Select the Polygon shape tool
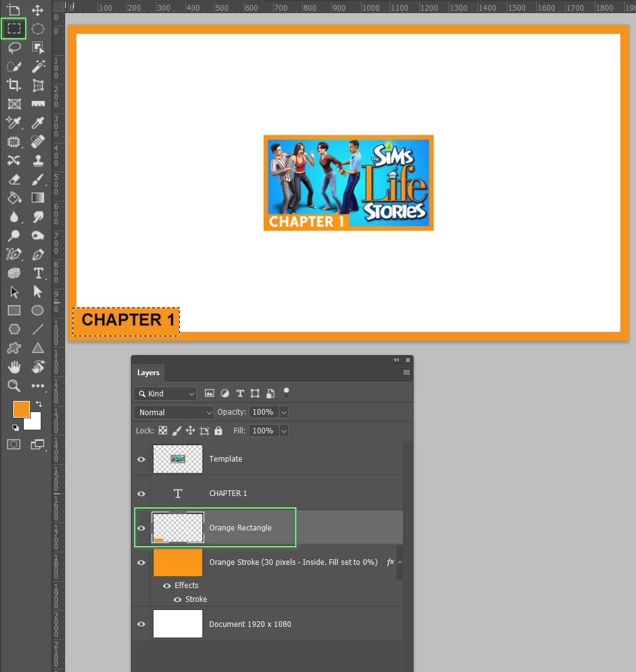This screenshot has height=672, width=636. tap(14, 329)
